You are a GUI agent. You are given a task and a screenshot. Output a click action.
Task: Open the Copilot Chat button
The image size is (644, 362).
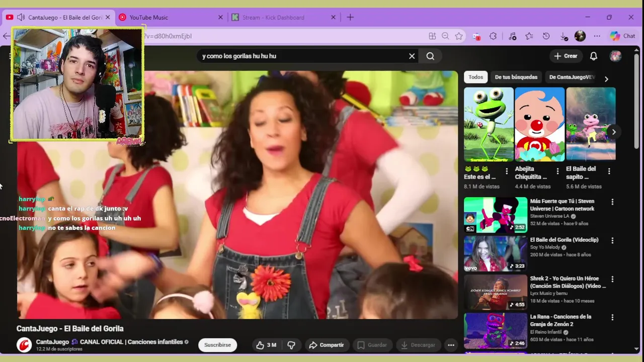tap(623, 36)
